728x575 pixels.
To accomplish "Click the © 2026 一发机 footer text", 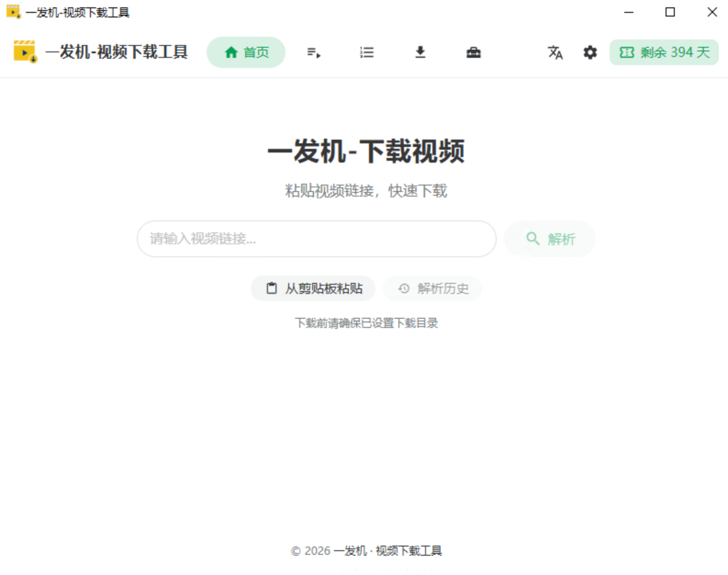I will click(x=366, y=551).
